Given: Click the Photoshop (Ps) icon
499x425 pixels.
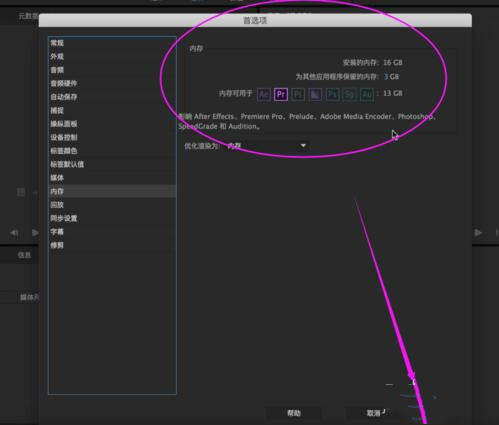Looking at the screenshot, I should click(332, 94).
